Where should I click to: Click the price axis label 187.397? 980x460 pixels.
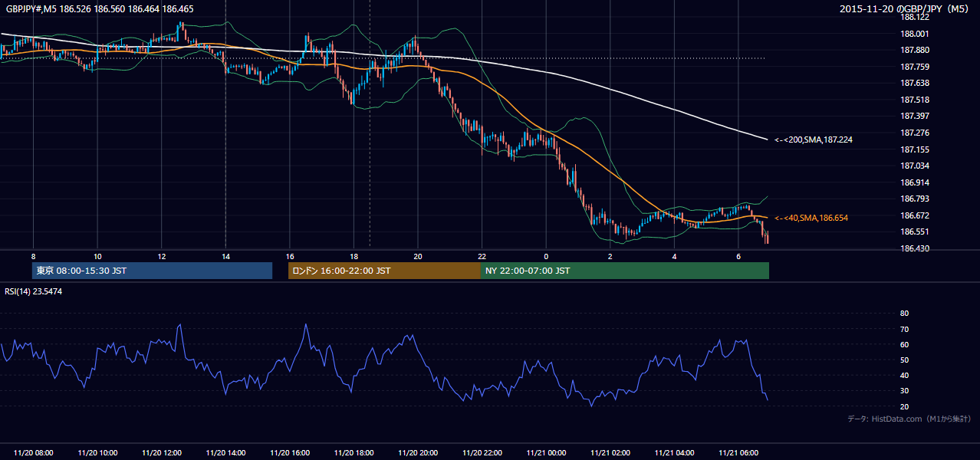916,116
